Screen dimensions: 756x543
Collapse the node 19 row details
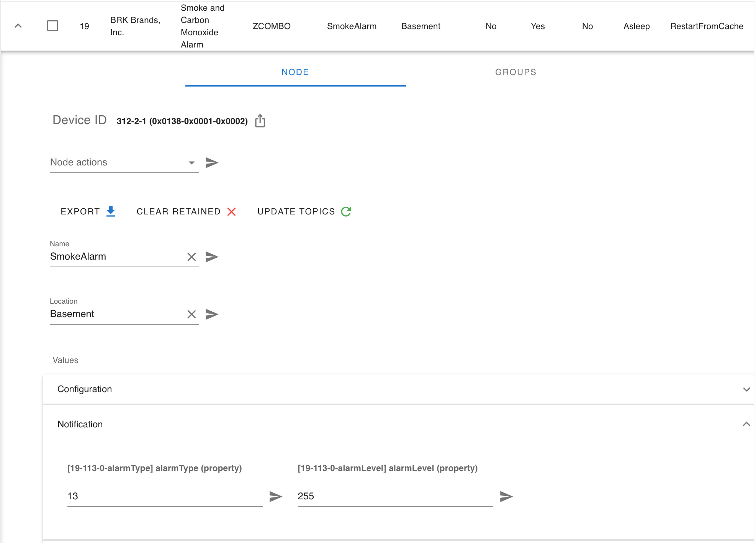pos(18,26)
